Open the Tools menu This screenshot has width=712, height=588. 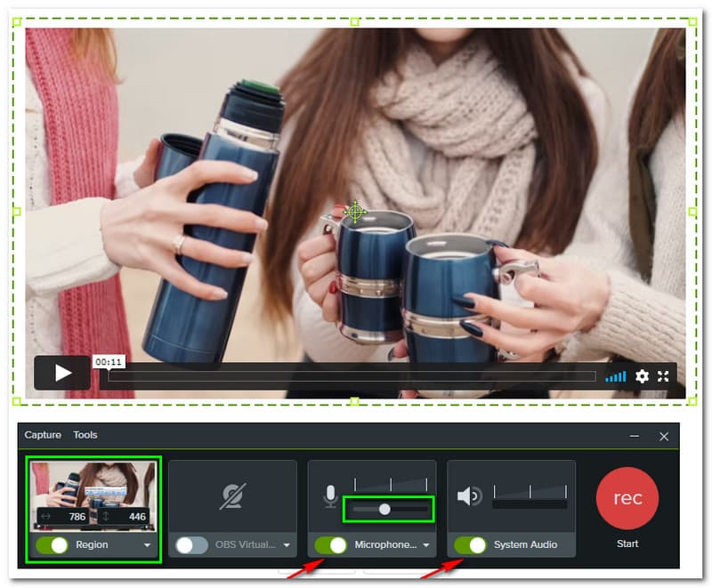tap(85, 435)
